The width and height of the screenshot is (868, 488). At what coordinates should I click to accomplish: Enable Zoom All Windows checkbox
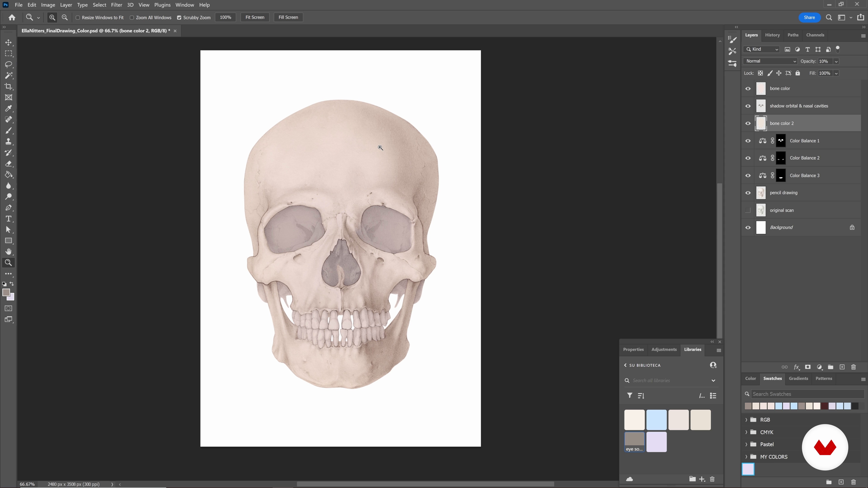(132, 18)
